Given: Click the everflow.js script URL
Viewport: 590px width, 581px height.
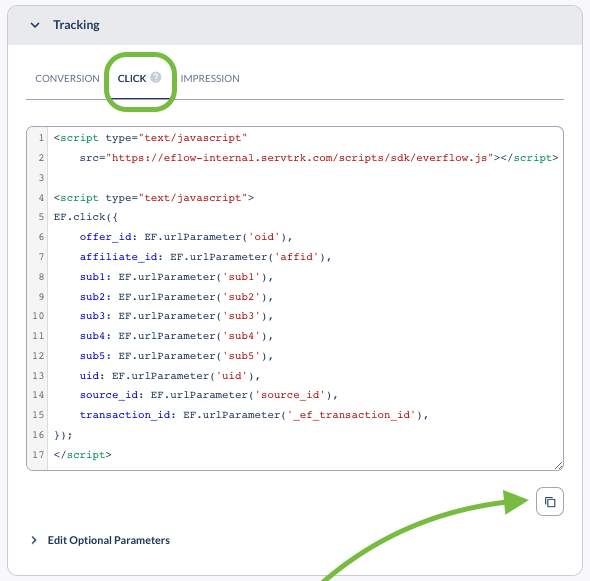Looking at the screenshot, I should (x=300, y=158).
